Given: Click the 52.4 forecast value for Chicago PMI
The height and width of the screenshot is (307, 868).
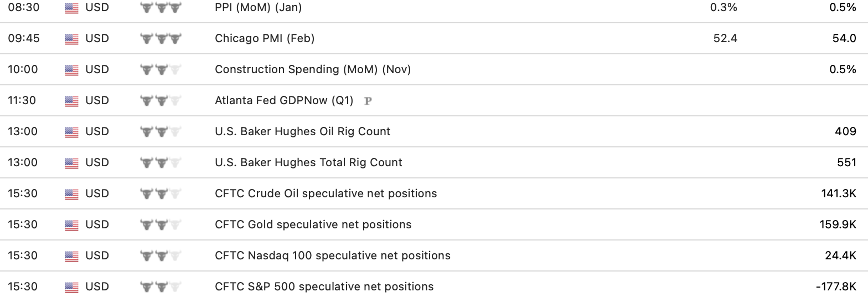Looking at the screenshot, I should point(725,39).
